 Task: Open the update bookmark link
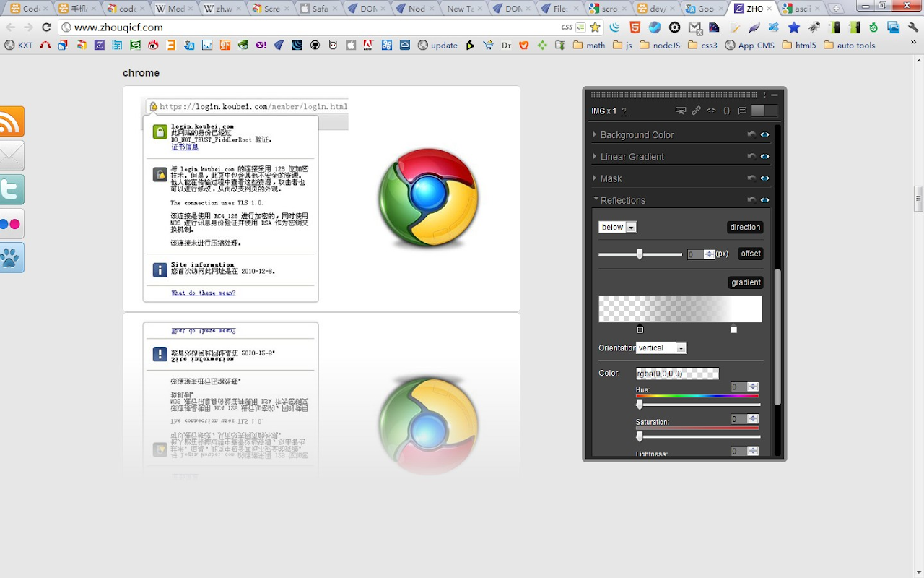point(437,45)
